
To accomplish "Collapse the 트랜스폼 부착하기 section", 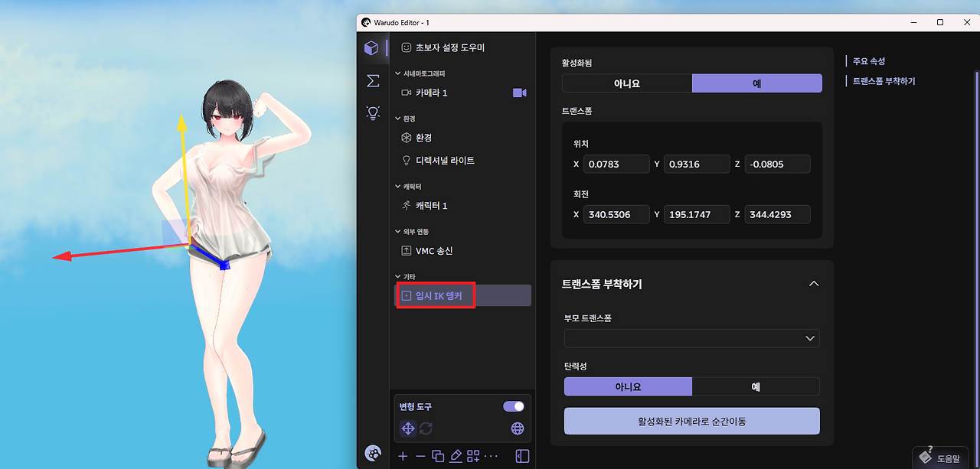I will [x=814, y=284].
